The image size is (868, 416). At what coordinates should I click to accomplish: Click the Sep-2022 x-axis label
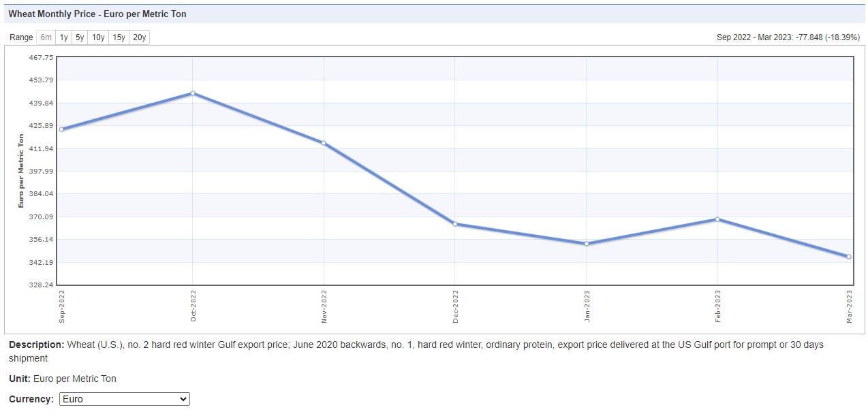[62, 306]
